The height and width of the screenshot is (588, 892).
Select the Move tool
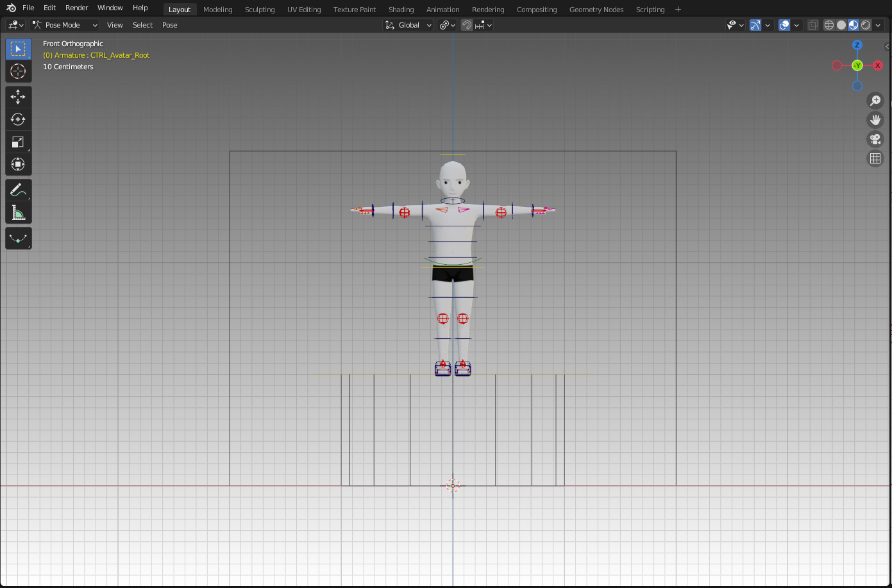pos(18,97)
